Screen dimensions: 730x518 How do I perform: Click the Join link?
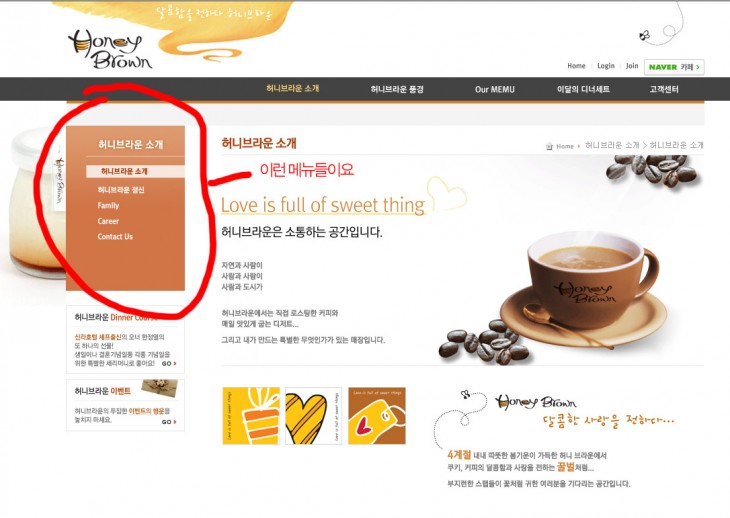pos(632,66)
